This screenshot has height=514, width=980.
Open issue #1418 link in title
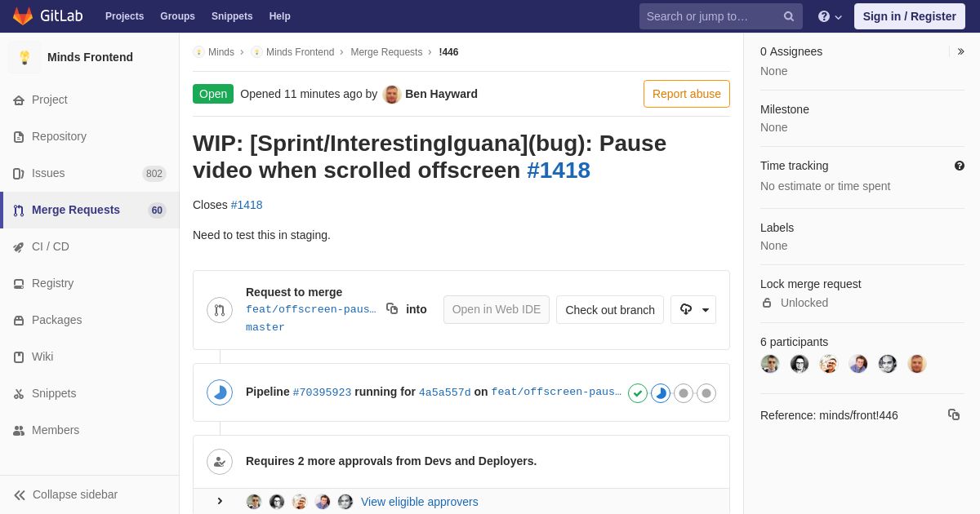559,170
